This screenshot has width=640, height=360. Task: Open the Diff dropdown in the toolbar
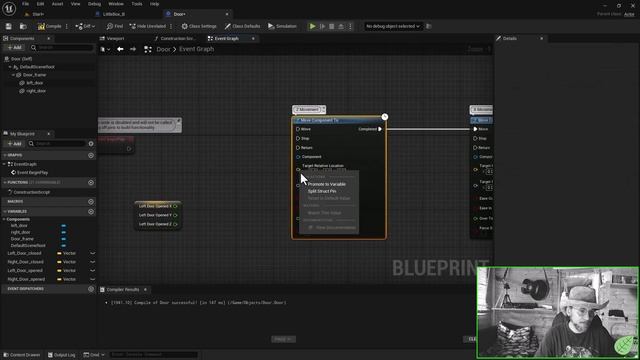pos(85,26)
